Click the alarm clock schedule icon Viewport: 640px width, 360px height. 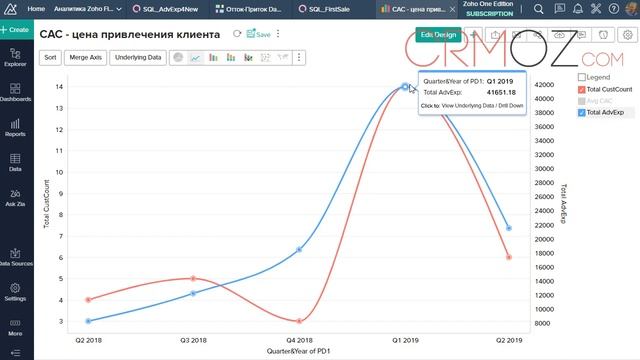click(603, 35)
